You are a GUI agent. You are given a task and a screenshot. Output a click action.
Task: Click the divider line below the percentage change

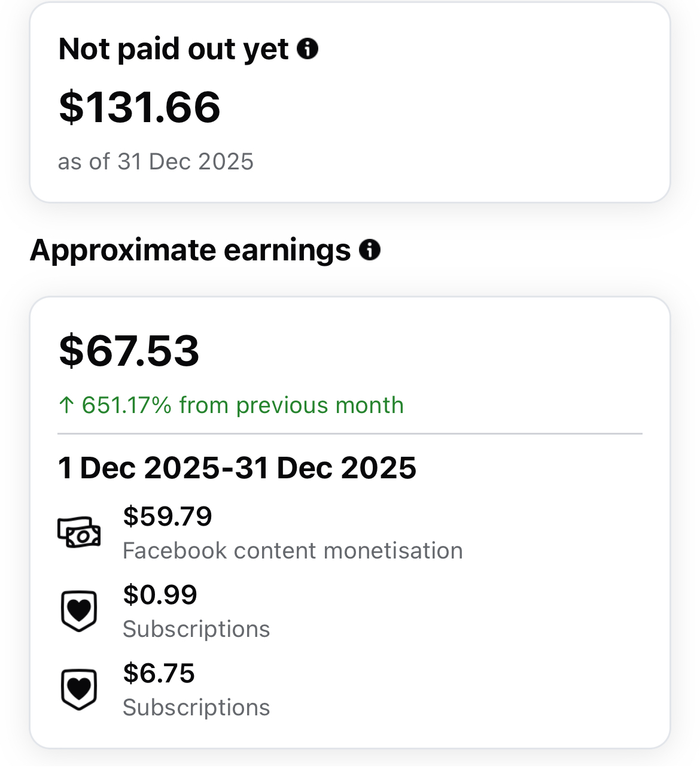click(x=350, y=433)
